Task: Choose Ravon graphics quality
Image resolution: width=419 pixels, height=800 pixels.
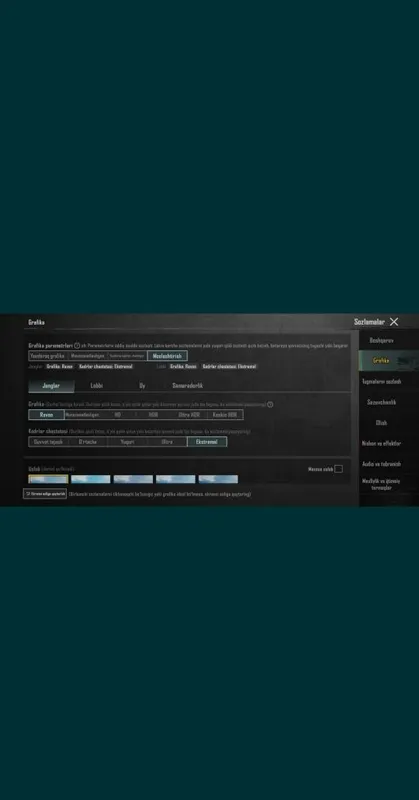Action: [x=46, y=415]
